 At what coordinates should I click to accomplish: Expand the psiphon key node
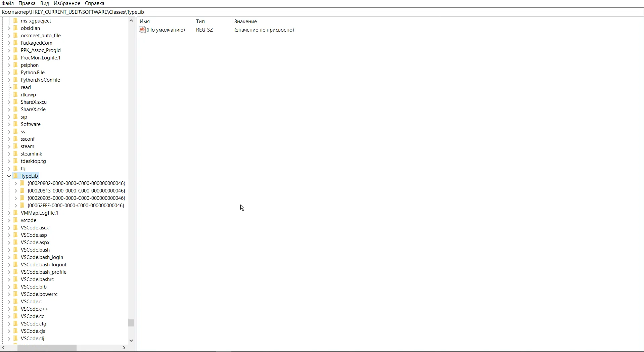tap(9, 65)
